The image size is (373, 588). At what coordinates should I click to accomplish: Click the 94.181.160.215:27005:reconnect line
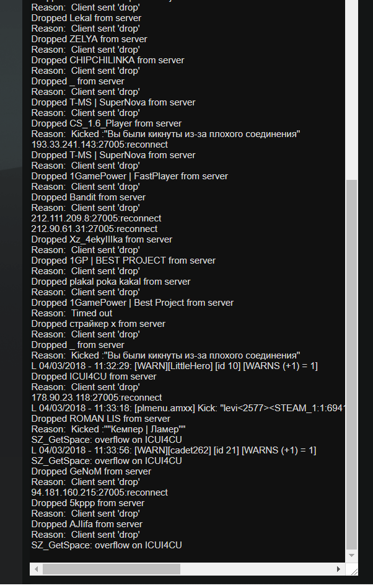point(100,492)
